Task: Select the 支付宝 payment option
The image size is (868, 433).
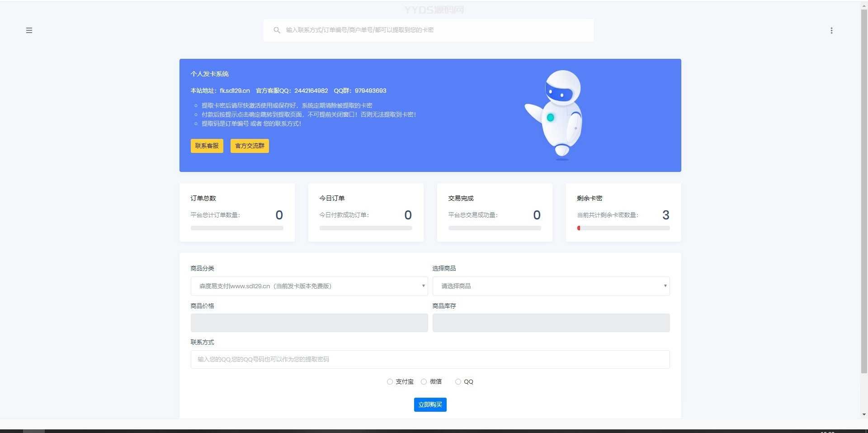Action: click(x=390, y=382)
